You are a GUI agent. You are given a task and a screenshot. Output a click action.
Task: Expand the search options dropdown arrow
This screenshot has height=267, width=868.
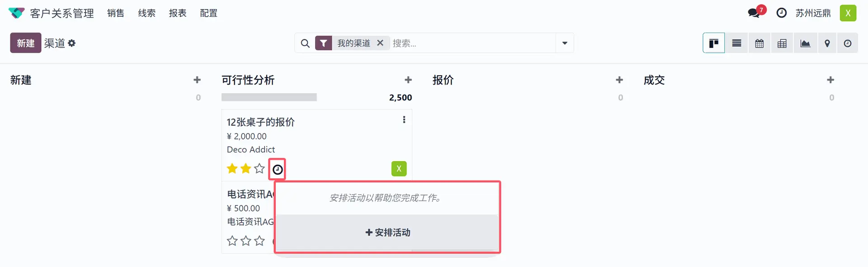point(565,43)
